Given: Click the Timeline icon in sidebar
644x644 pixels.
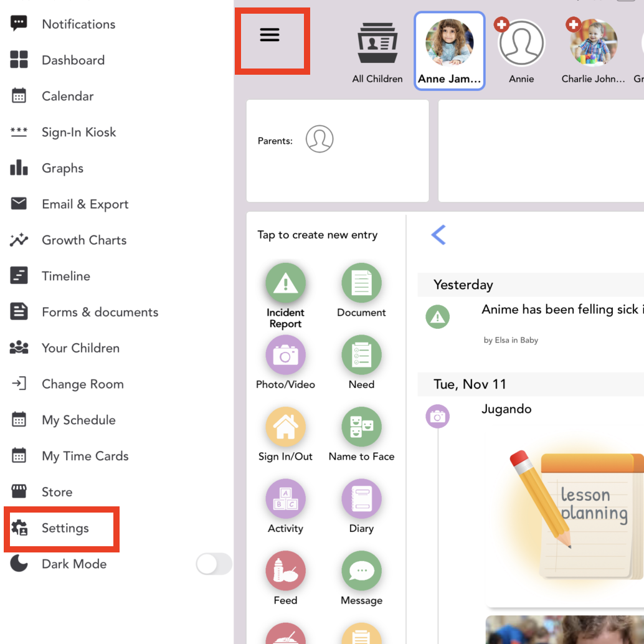Looking at the screenshot, I should pos(19,275).
